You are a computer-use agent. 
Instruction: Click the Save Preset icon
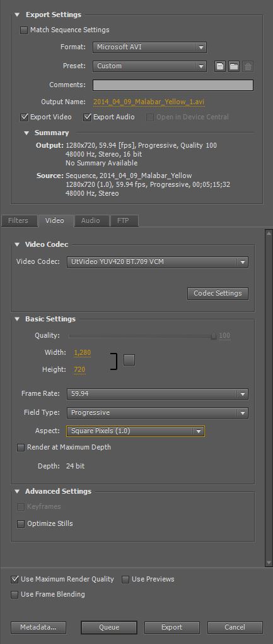coord(220,66)
